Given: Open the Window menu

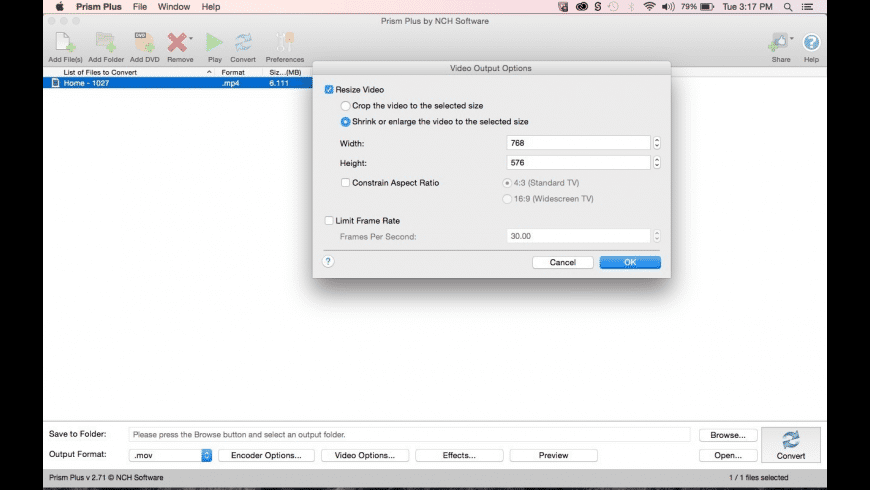Looking at the screenshot, I should [x=174, y=7].
